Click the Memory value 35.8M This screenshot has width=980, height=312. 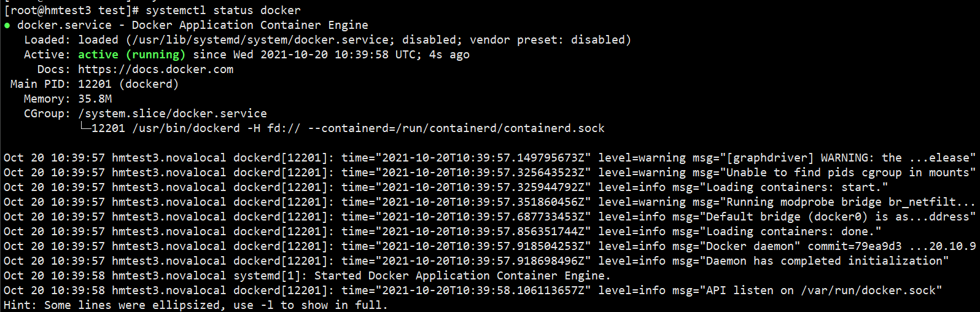tap(95, 99)
